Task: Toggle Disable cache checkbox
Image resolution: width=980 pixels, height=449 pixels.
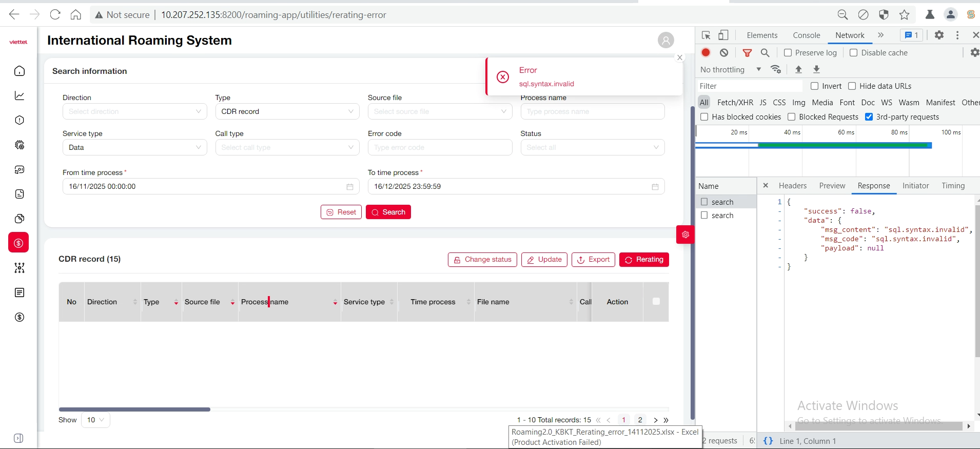Action: [854, 53]
